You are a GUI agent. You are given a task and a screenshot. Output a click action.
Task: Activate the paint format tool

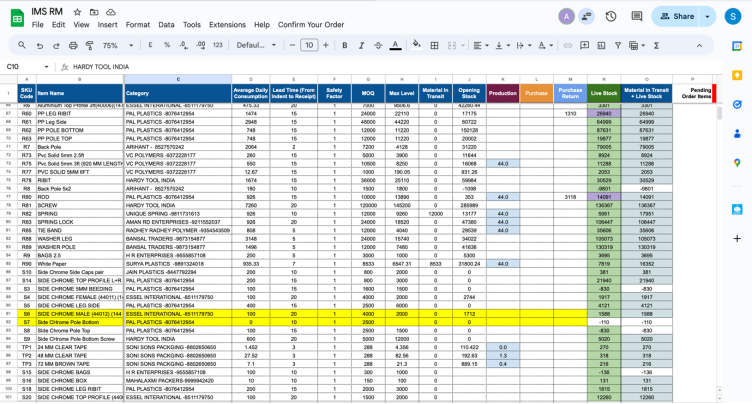90,46
